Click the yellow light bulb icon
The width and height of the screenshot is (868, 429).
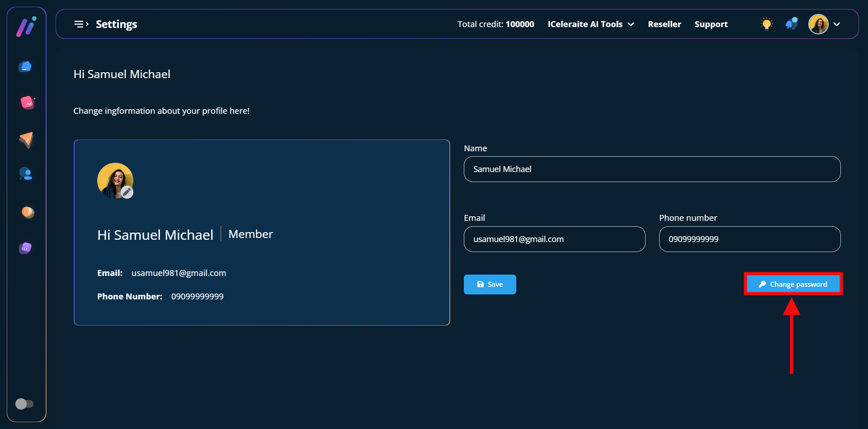(x=766, y=24)
